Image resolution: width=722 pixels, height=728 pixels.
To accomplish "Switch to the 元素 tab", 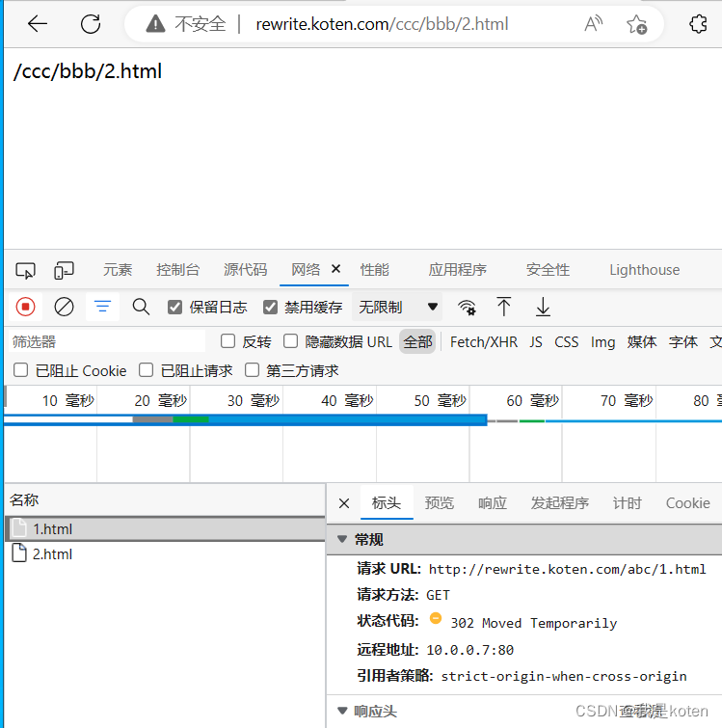I will pos(118,270).
